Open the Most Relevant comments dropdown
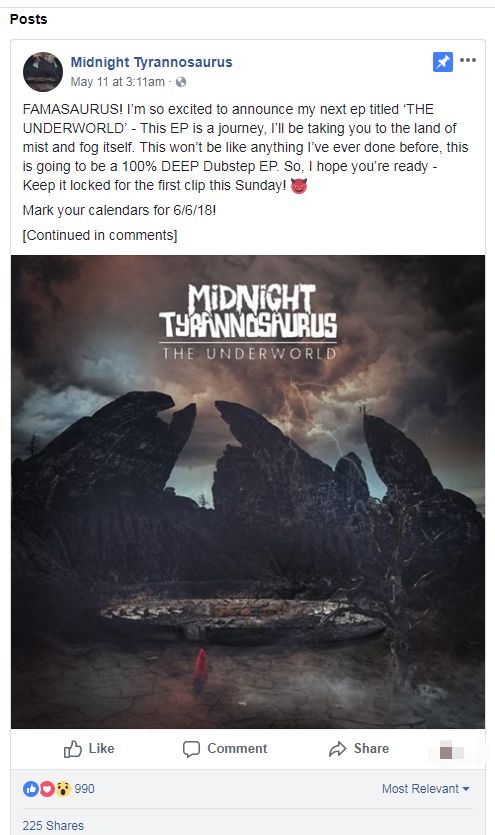The height and width of the screenshot is (835, 495). click(425, 789)
